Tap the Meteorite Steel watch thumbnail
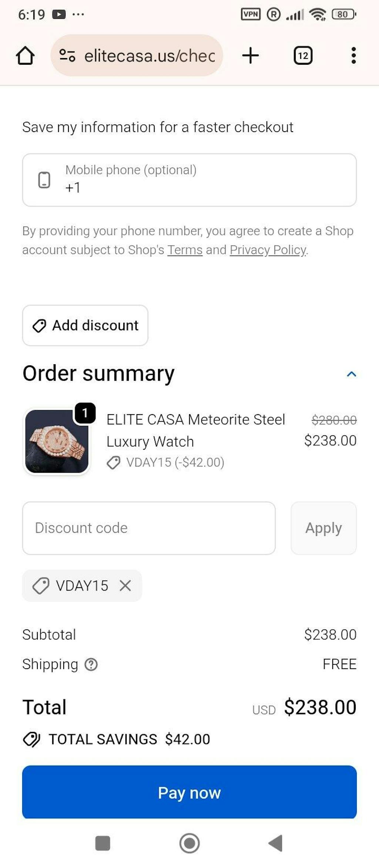Screen dimensions: 379x868 coord(57,441)
